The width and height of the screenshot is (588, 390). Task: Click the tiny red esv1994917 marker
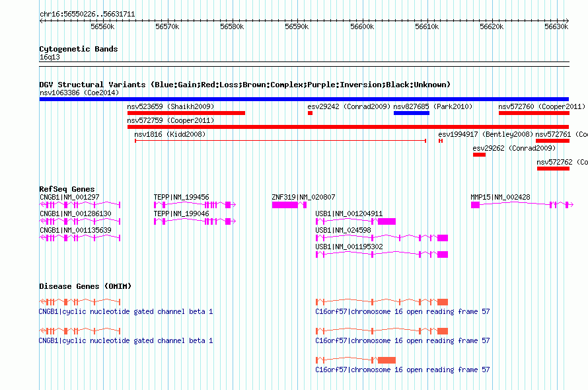[x=441, y=141]
